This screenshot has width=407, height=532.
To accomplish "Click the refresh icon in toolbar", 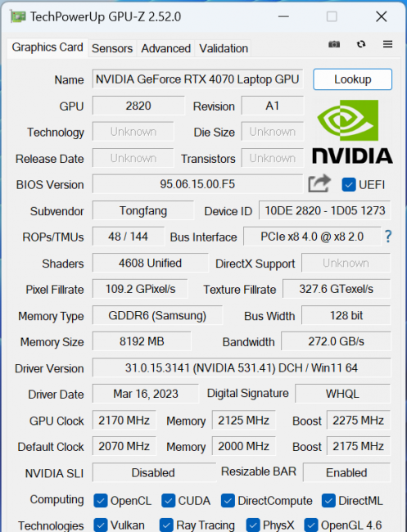I will (361, 44).
